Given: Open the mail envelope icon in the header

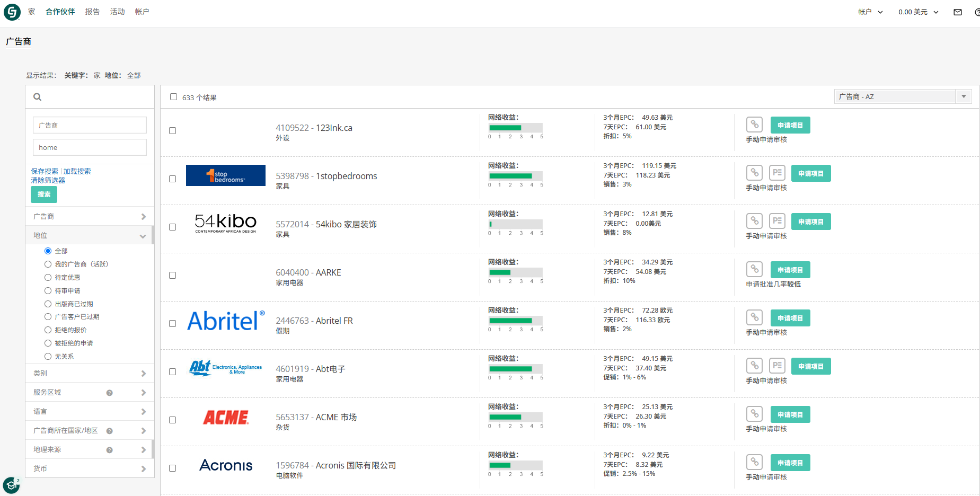Looking at the screenshot, I should 957,12.
